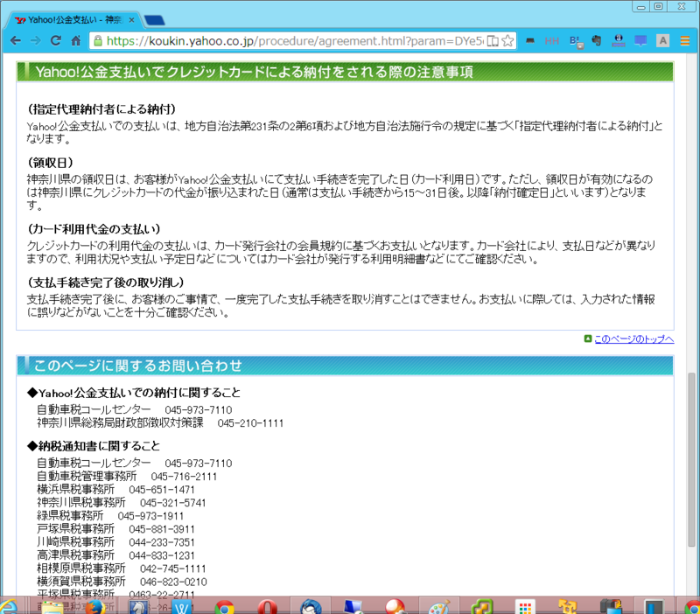
Task: Open the chess knight taskbar app
Action: point(138,607)
